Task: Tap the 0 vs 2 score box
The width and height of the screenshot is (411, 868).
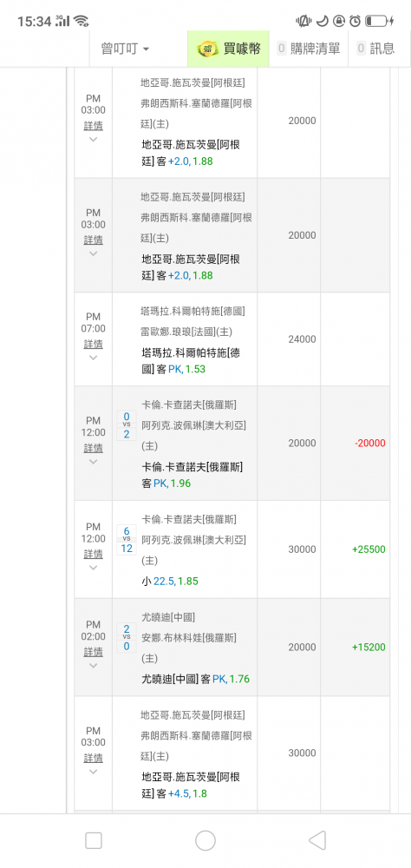Action: click(126, 425)
